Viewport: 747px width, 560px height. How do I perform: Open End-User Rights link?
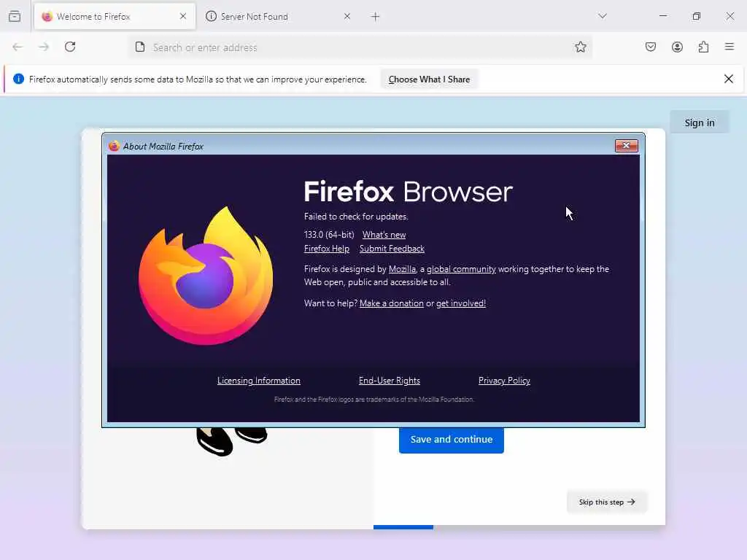390,381
